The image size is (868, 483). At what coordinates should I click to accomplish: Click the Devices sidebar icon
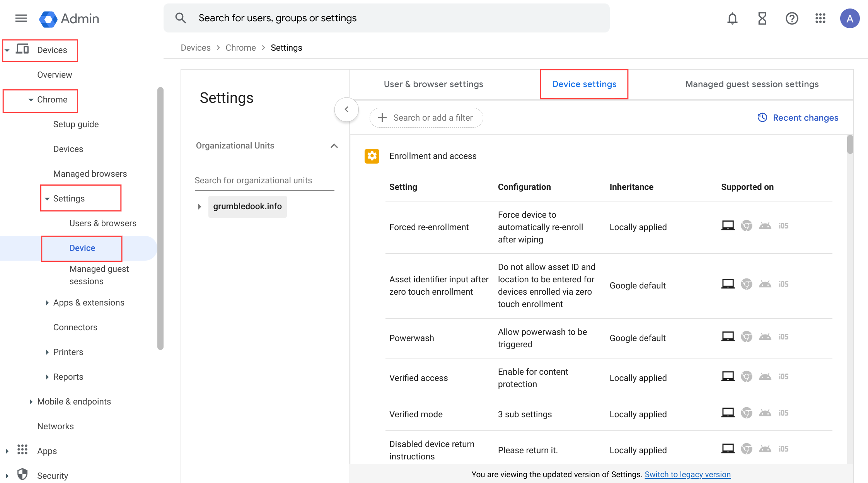click(22, 49)
